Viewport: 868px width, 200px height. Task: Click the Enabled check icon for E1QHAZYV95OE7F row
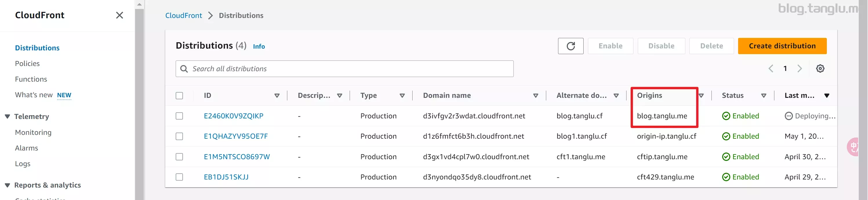(726, 136)
